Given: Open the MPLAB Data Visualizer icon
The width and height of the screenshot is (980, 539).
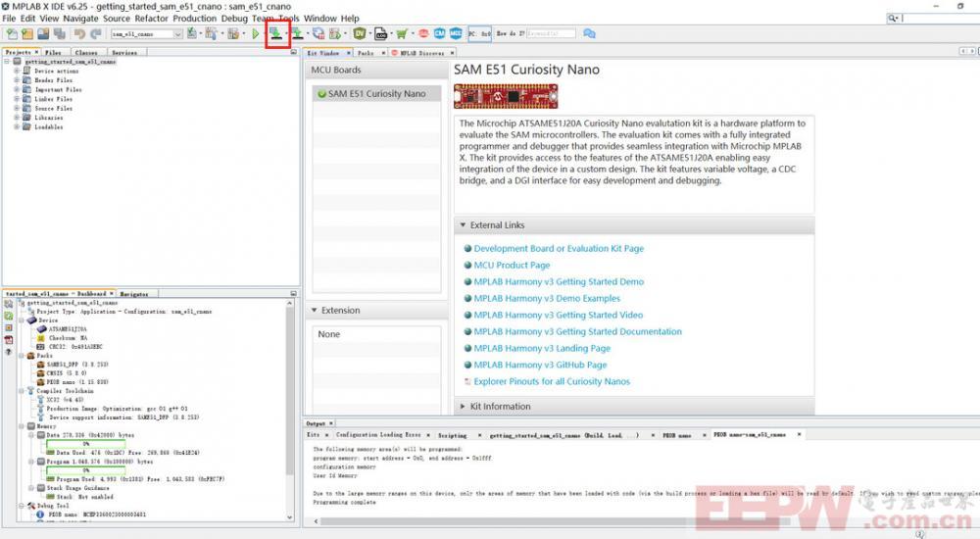Looking at the screenshot, I should 360,33.
